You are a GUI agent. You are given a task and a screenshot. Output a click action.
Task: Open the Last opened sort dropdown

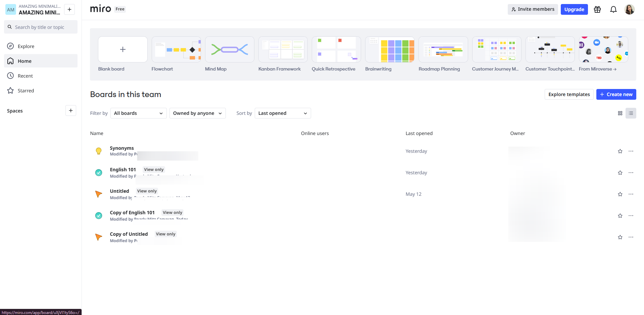tap(283, 113)
